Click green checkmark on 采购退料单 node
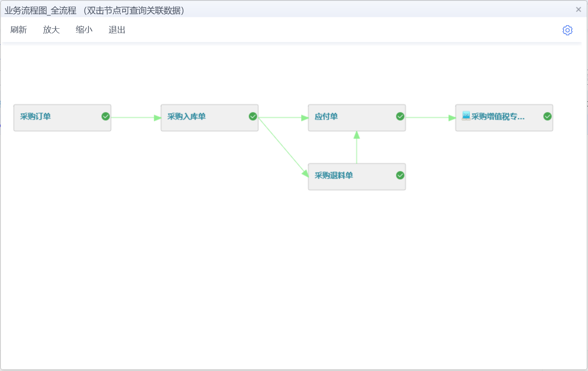The height and width of the screenshot is (371, 588). (x=400, y=175)
